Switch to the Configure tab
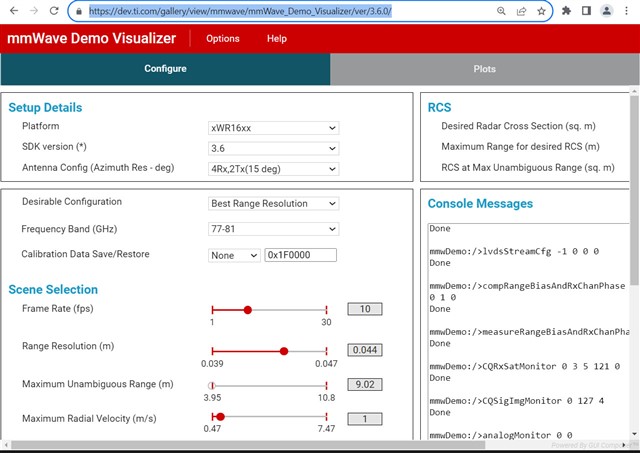 point(165,69)
